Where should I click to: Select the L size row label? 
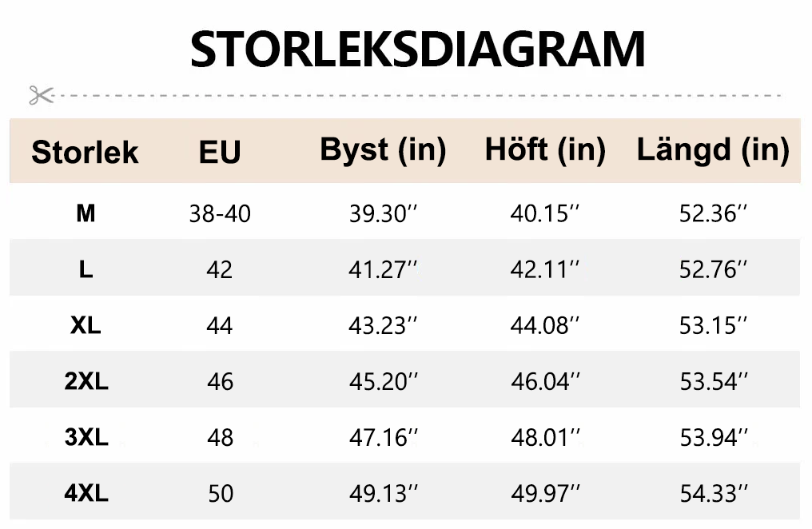click(x=86, y=269)
